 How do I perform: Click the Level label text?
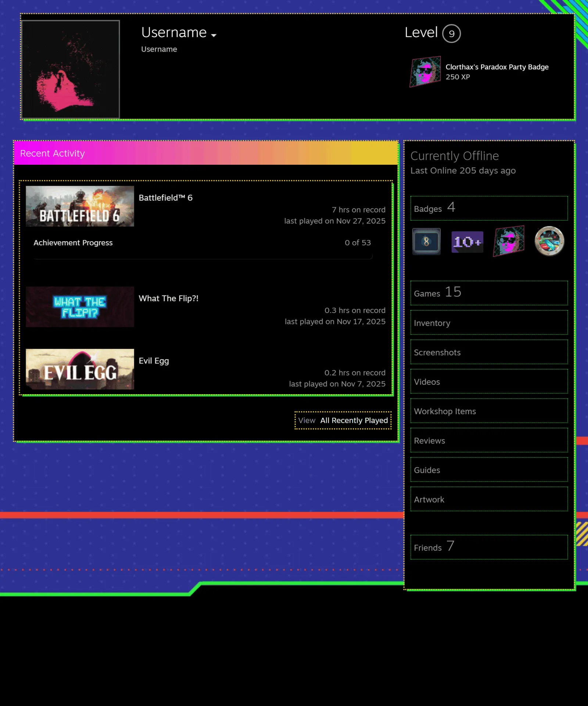(421, 32)
